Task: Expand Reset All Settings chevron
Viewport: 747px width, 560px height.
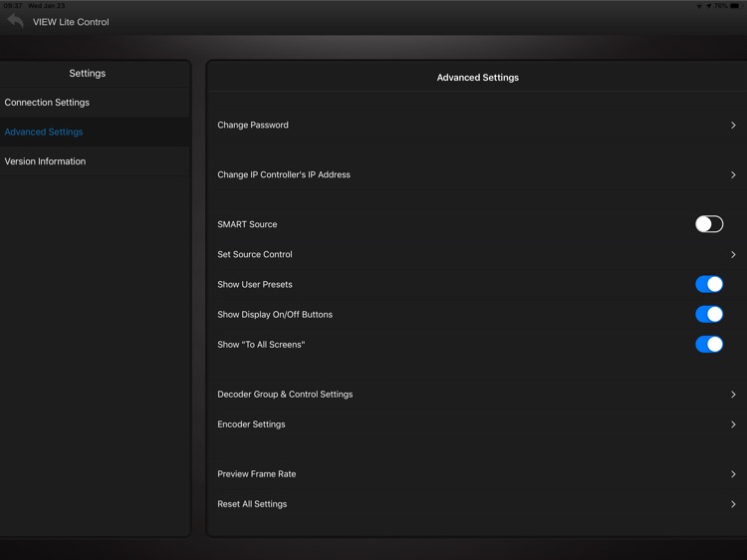Action: tap(733, 504)
